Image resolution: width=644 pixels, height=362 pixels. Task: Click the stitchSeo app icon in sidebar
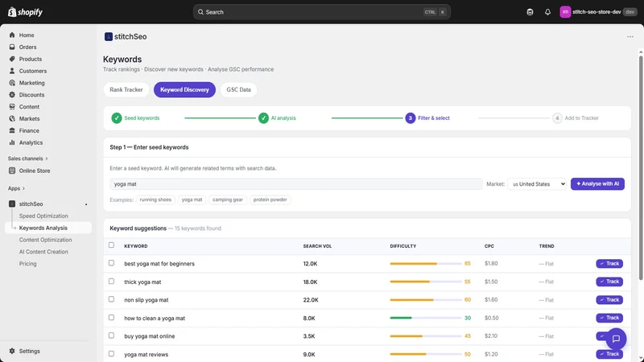click(x=12, y=204)
